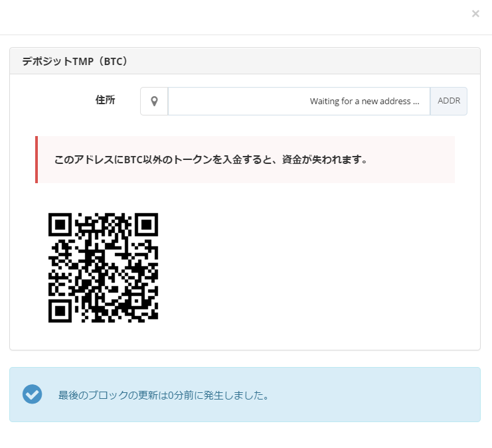The height and width of the screenshot is (448, 492).
Task: Click the QR code's bottom-left finder square
Action: [60, 311]
